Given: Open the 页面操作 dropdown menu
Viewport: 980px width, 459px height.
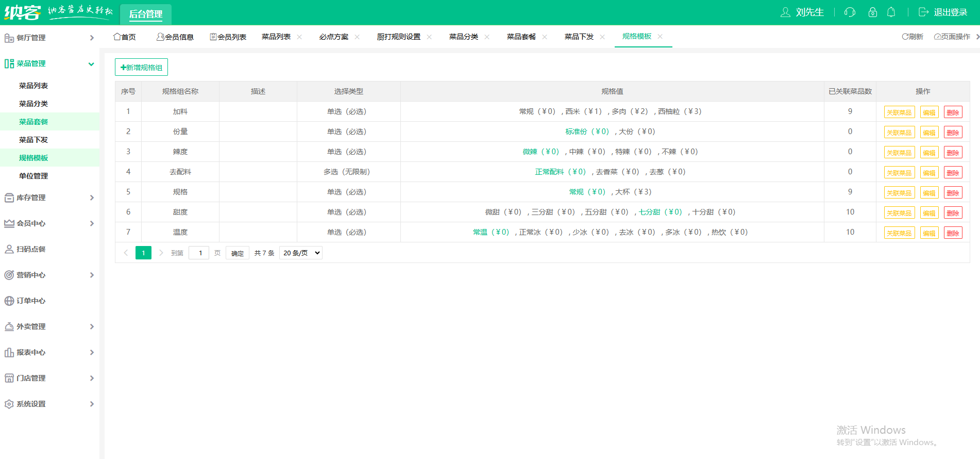Looking at the screenshot, I should (x=952, y=37).
